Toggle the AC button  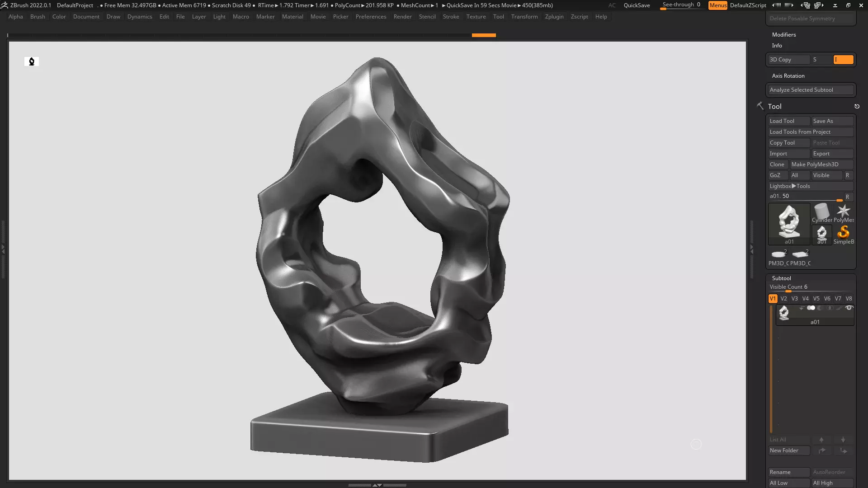point(612,5)
